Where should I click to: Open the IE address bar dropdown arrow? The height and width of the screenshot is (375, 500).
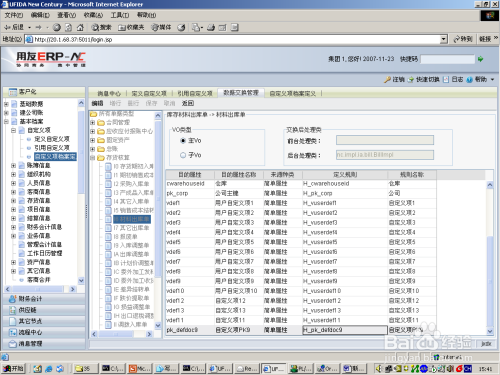(x=443, y=39)
